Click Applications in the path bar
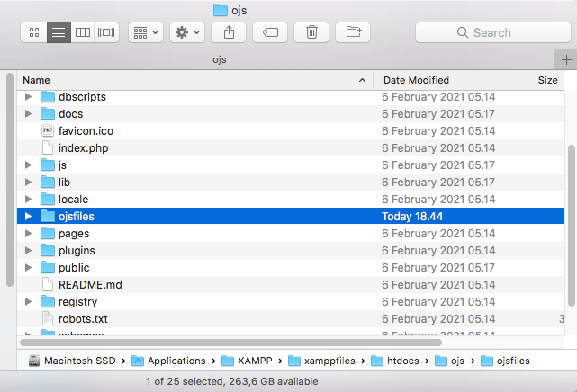 168,361
